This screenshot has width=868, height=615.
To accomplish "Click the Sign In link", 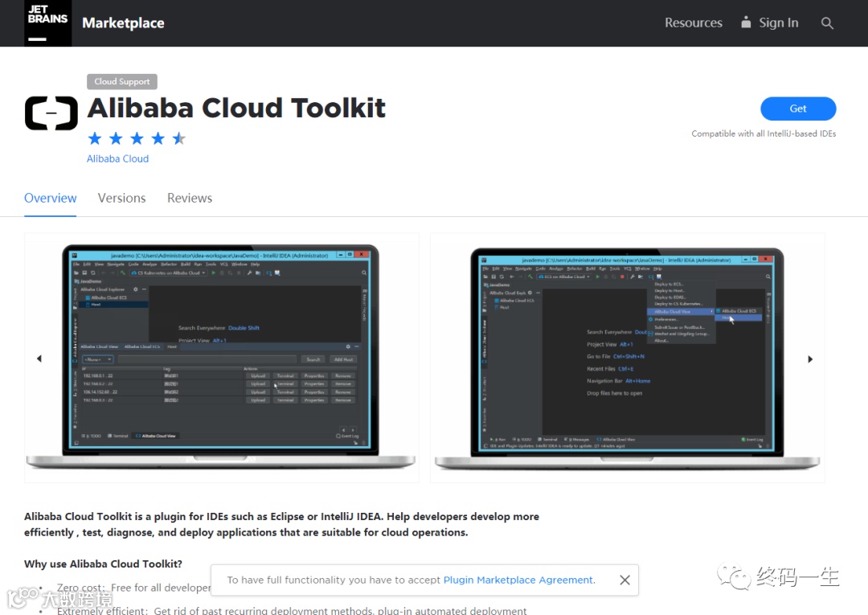I will 770,23.
